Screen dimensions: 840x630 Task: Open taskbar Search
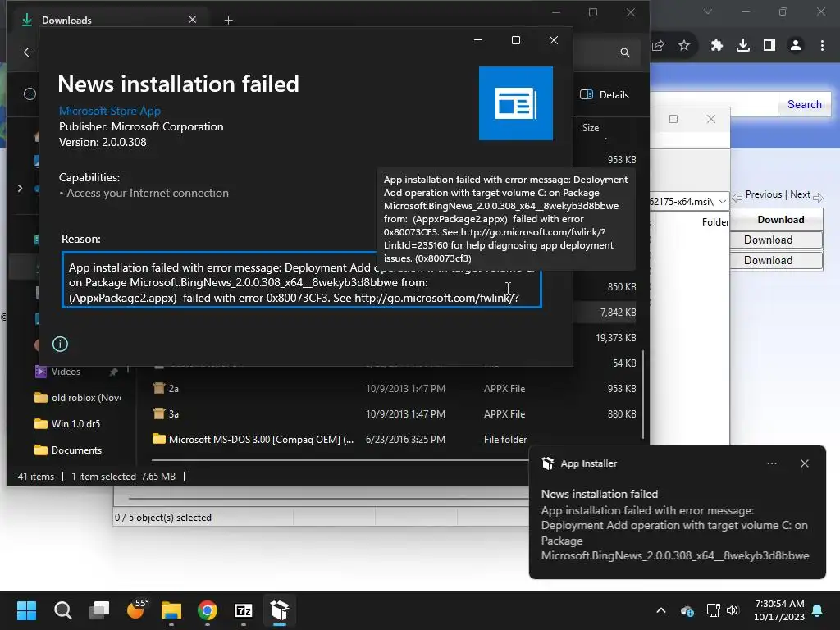(62, 610)
